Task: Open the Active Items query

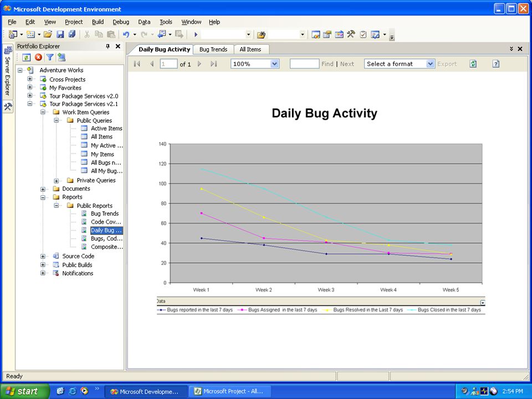Action: pyautogui.click(x=106, y=128)
